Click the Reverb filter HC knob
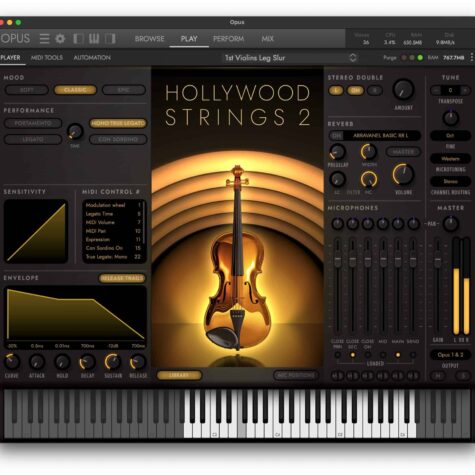Viewport: 475px width, 475px height. click(369, 179)
